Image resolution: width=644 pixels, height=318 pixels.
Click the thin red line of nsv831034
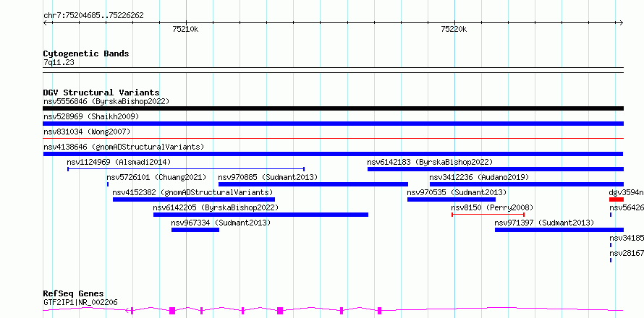click(333, 139)
